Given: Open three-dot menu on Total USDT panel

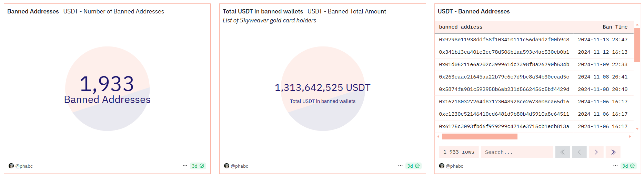Looking at the screenshot, I should [x=400, y=166].
